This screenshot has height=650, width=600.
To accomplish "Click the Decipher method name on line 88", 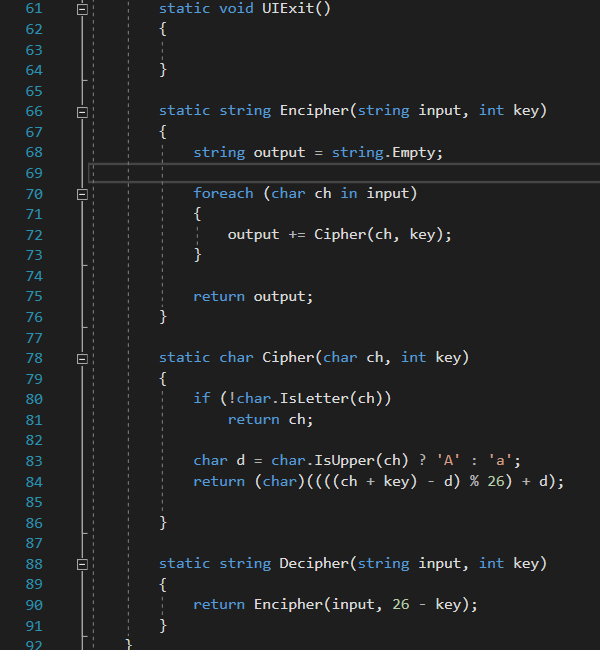I will coord(314,563).
